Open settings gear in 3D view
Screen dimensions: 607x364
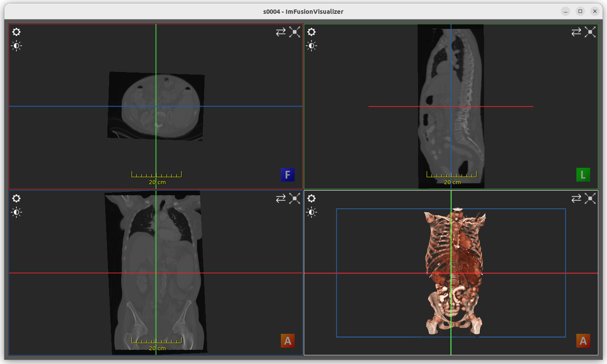(311, 198)
